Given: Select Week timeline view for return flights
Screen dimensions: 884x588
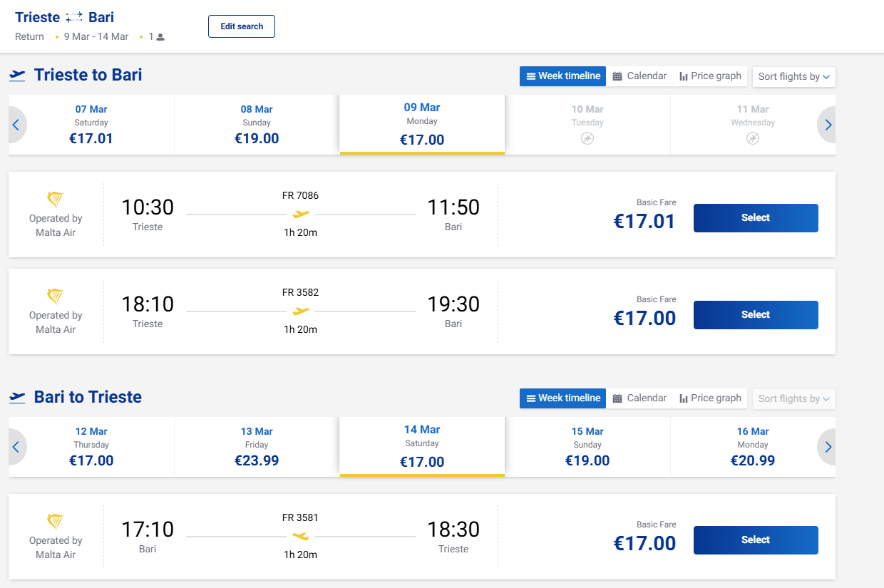Looking at the screenshot, I should click(x=562, y=398).
